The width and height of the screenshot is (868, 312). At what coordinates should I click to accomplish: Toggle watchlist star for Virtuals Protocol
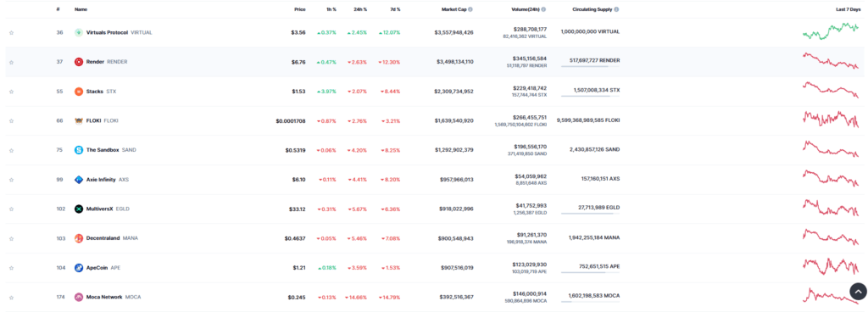click(11, 32)
